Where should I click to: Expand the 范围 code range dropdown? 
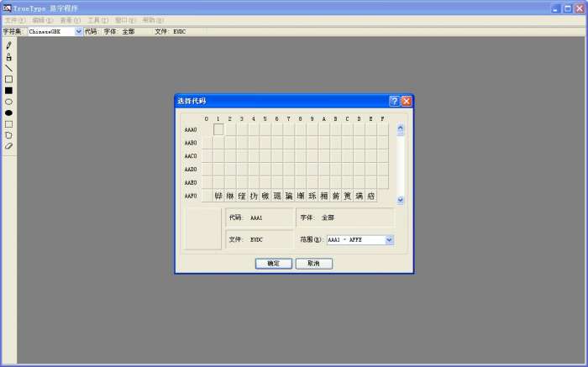389,239
